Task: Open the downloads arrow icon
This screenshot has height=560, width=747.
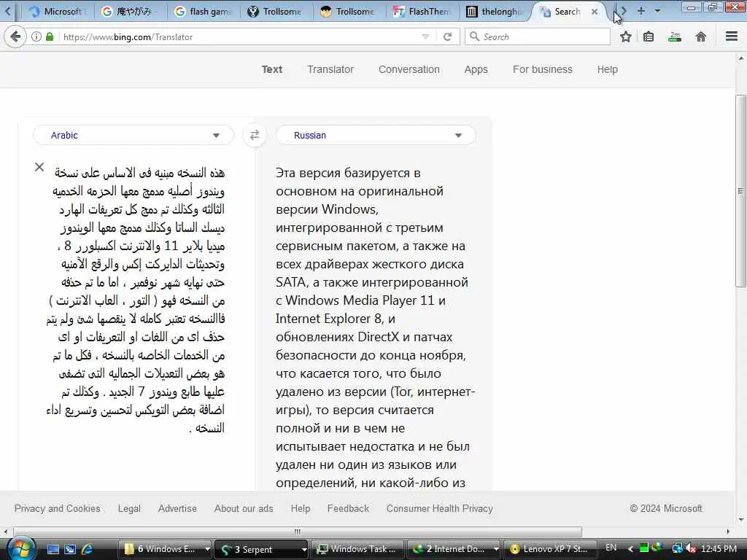Action: [675, 36]
